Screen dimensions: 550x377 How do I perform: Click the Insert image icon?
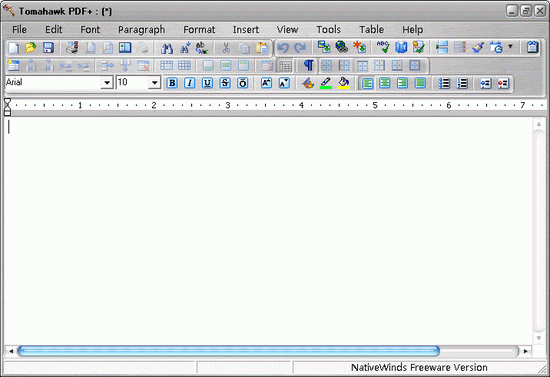click(324, 47)
